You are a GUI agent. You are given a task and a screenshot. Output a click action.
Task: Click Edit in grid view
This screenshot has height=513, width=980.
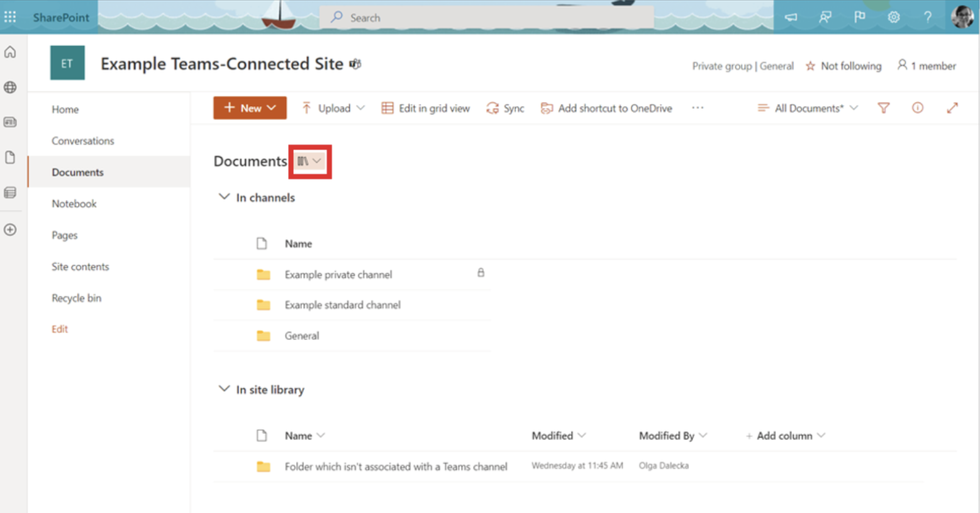click(x=426, y=108)
